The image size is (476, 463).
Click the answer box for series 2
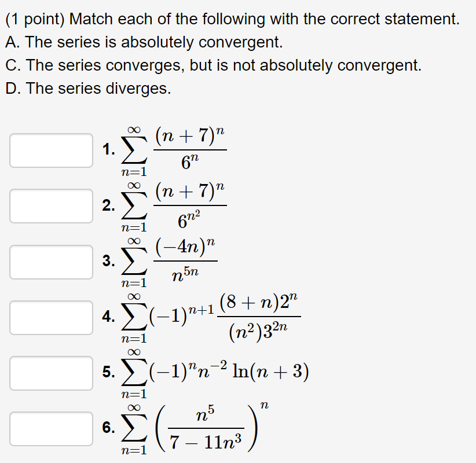(50, 205)
